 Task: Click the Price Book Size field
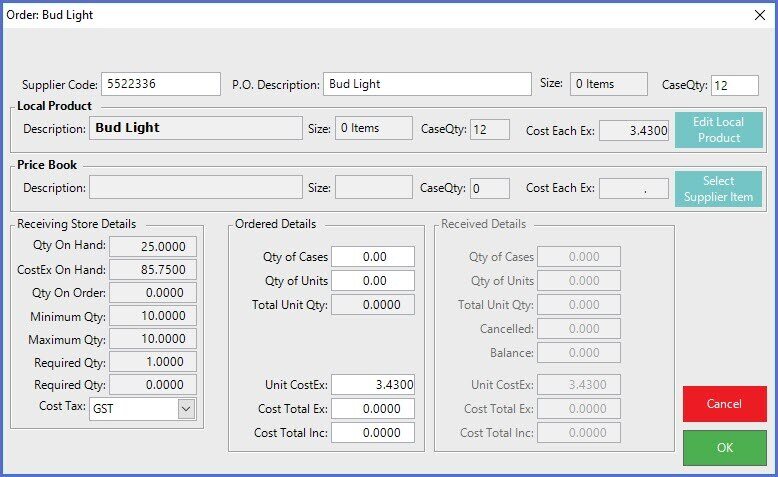[x=374, y=187]
